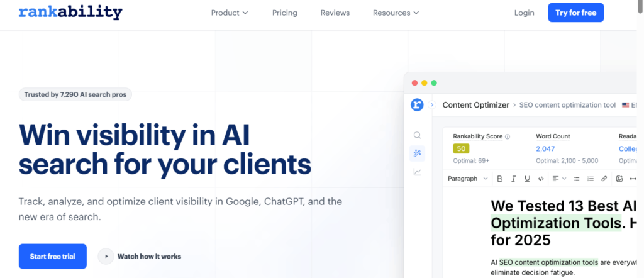The image size is (644, 278).
Task: Insert a numbered list
Action: 591,179
